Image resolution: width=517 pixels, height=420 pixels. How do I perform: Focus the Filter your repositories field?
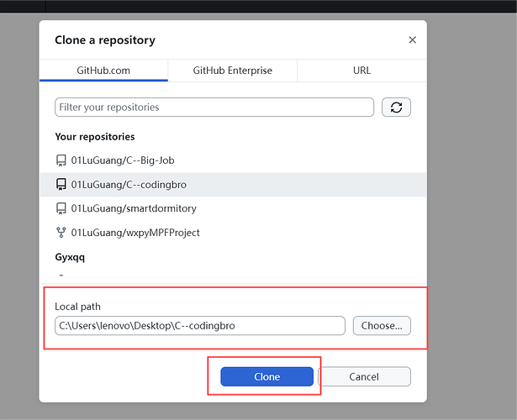(x=214, y=107)
